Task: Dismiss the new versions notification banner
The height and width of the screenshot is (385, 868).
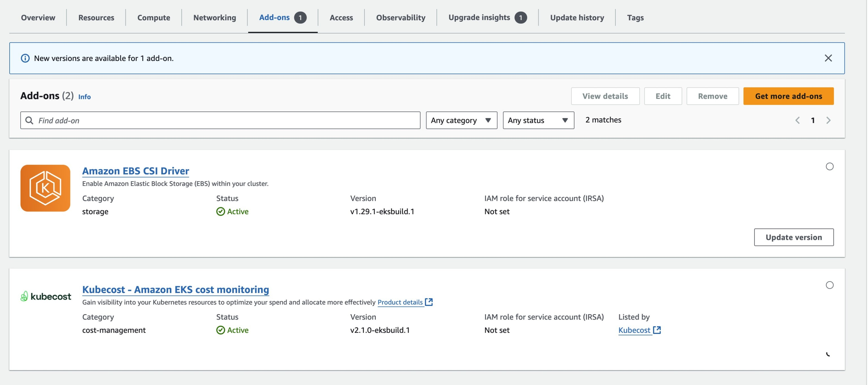Action: 828,58
